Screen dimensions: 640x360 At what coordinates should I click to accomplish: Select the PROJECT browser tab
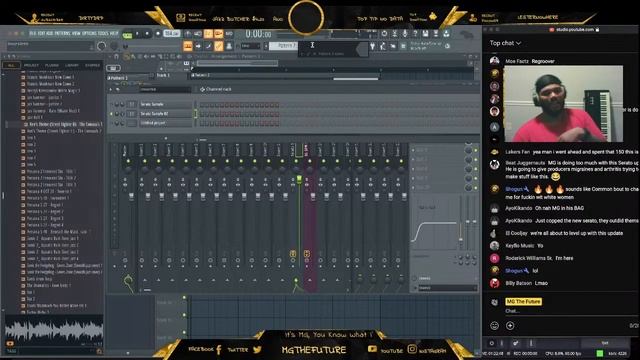click(31, 65)
